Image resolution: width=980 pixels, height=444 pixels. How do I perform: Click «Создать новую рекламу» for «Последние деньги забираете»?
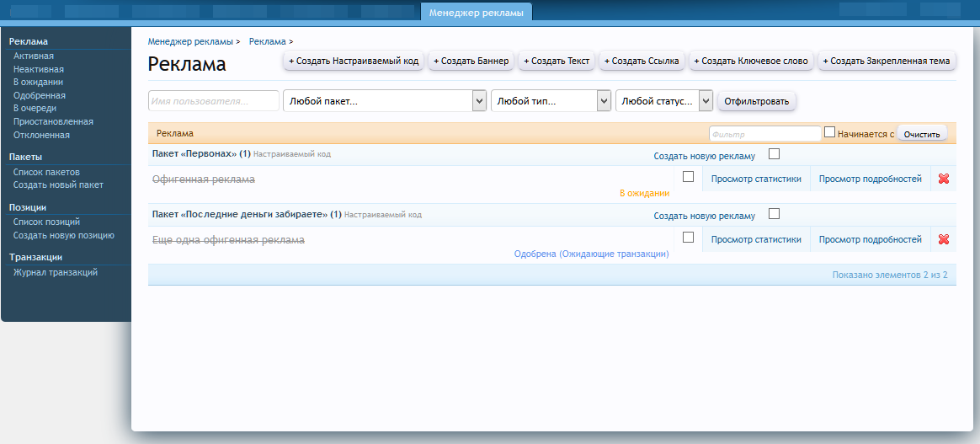(x=705, y=217)
